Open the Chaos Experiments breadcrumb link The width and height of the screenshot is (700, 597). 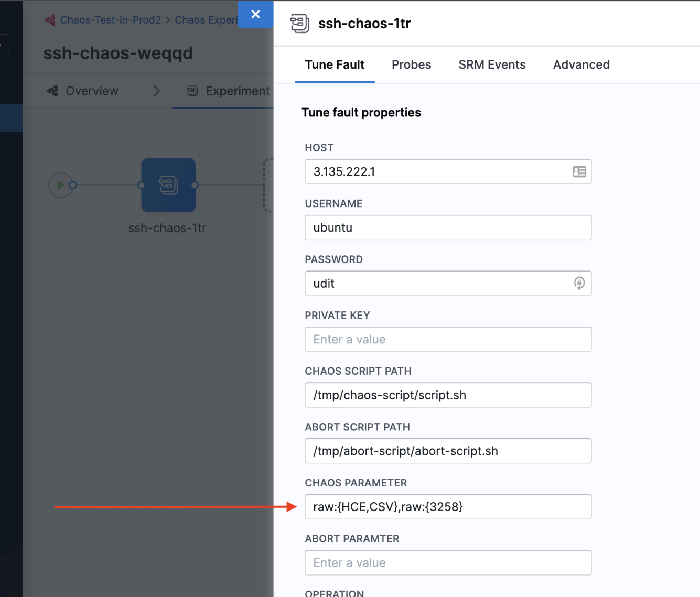coord(206,20)
